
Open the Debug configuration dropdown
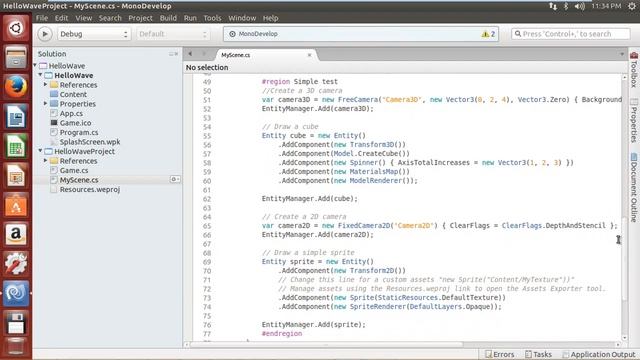pyautogui.click(x=94, y=34)
